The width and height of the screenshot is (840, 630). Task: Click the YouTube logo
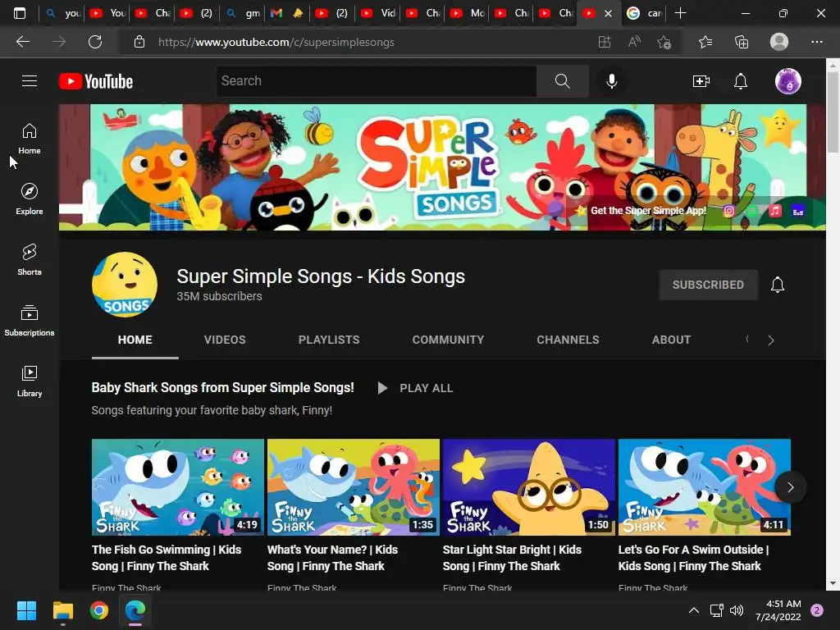(96, 81)
